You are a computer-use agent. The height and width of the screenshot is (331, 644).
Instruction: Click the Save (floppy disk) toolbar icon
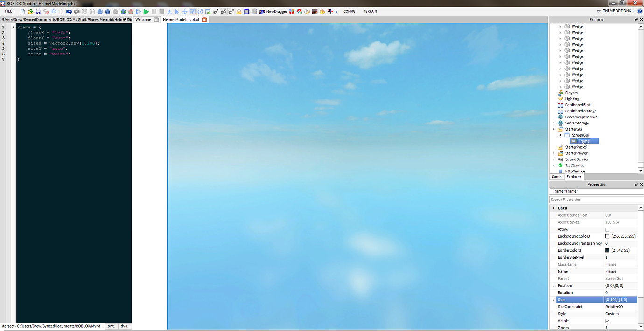38,12
